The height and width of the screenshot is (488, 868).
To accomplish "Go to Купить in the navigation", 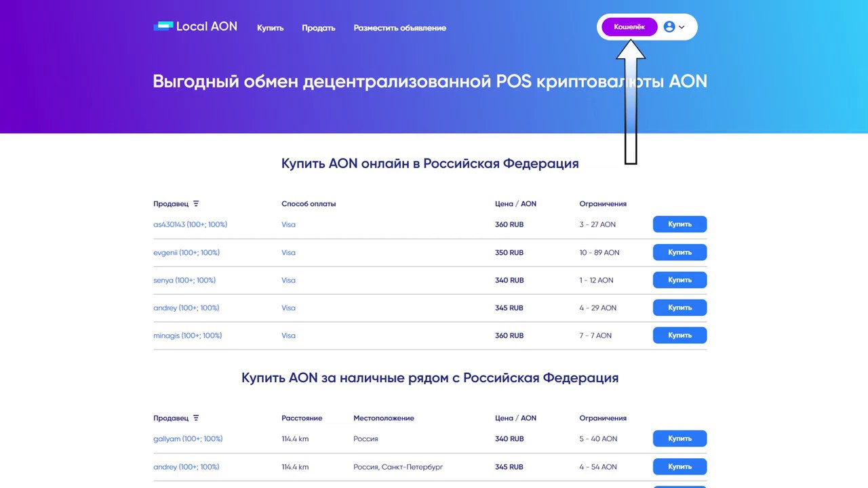I will click(x=270, y=28).
